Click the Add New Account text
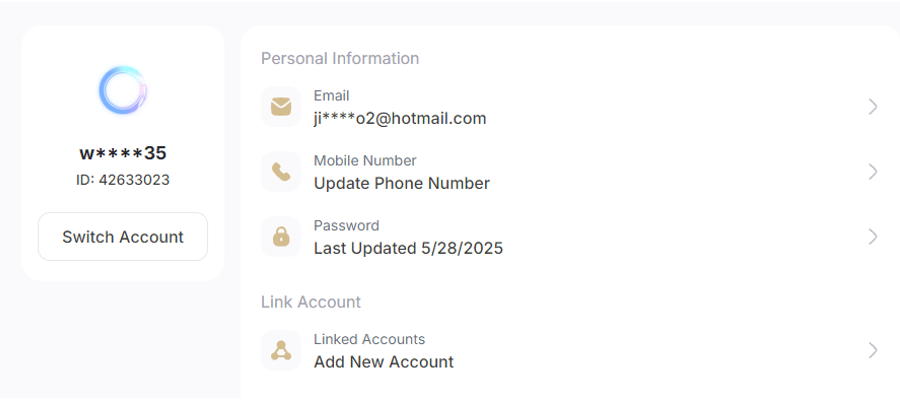The width and height of the screenshot is (900, 400). [383, 362]
